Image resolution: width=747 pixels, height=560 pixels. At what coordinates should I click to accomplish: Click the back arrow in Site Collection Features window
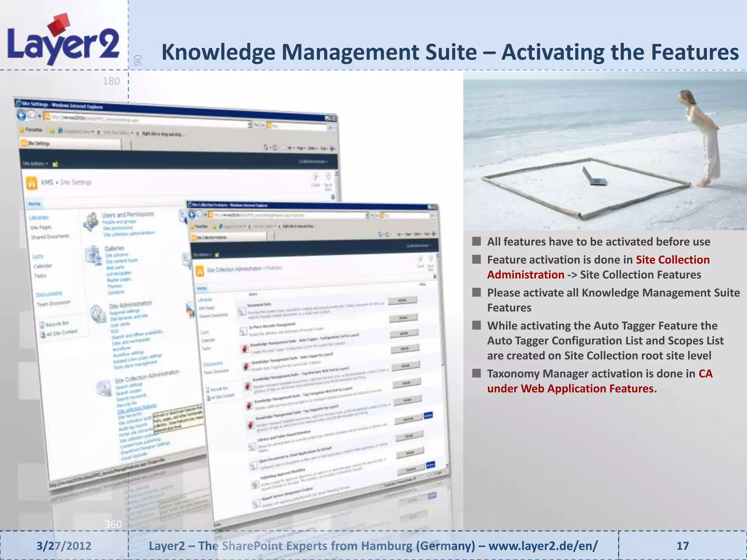pos(192,215)
